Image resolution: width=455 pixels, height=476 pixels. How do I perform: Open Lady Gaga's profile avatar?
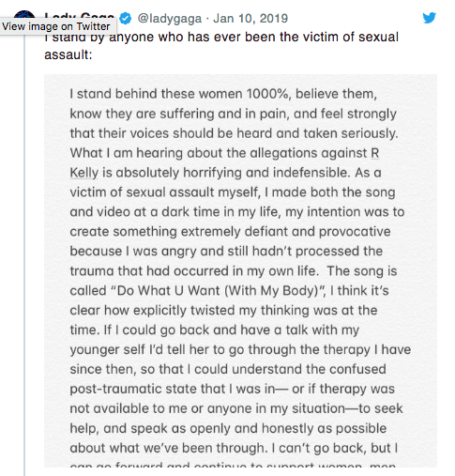[24, 14]
